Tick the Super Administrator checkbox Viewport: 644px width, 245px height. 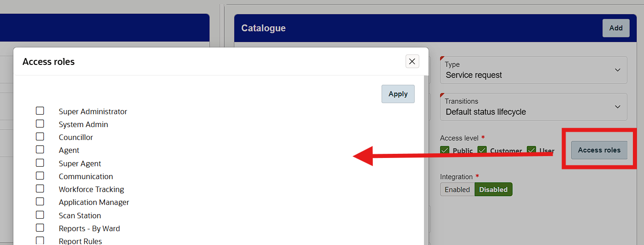pos(40,111)
